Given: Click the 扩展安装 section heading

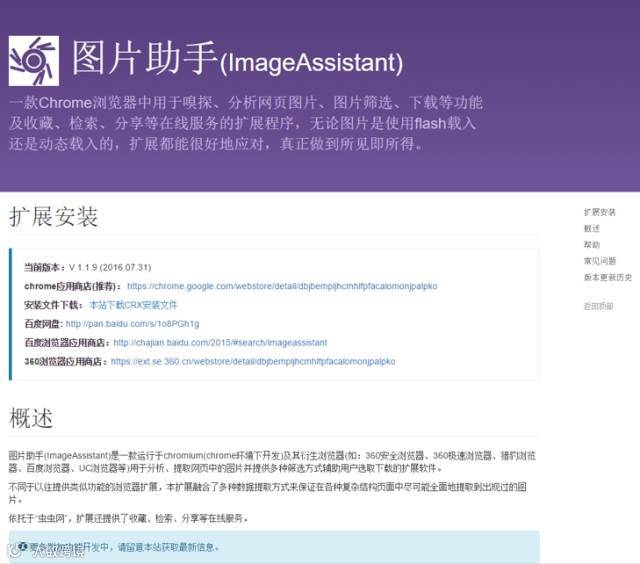Looking at the screenshot, I should pyautogui.click(x=53, y=216).
